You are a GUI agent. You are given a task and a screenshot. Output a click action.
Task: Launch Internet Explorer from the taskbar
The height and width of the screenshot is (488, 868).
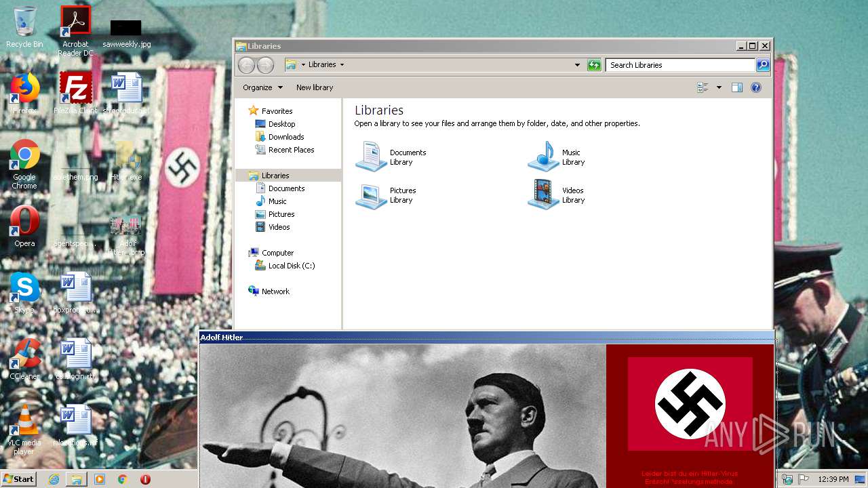pos(54,479)
